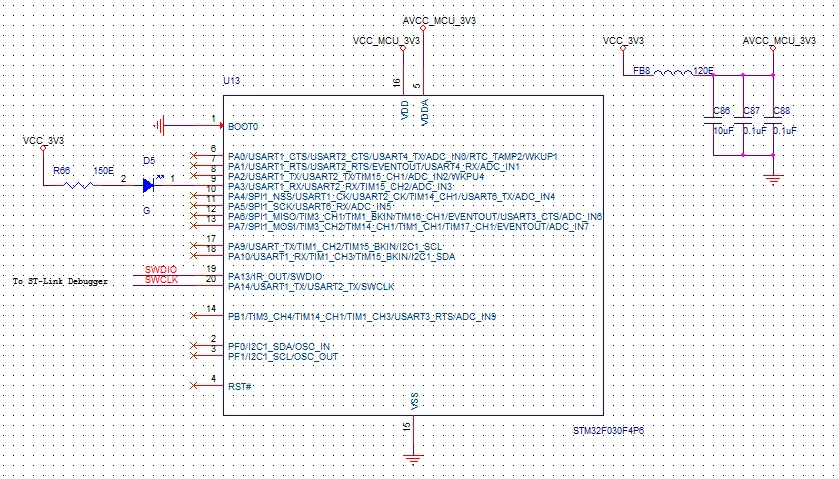Click the STM32F030F4P6 part name label
The width and height of the screenshot is (839, 479).
[x=608, y=431]
